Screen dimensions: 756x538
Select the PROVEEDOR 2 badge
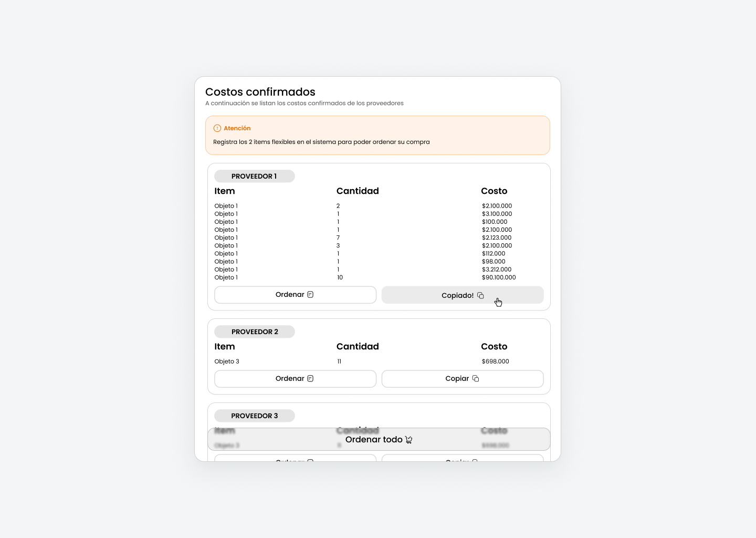coord(254,332)
